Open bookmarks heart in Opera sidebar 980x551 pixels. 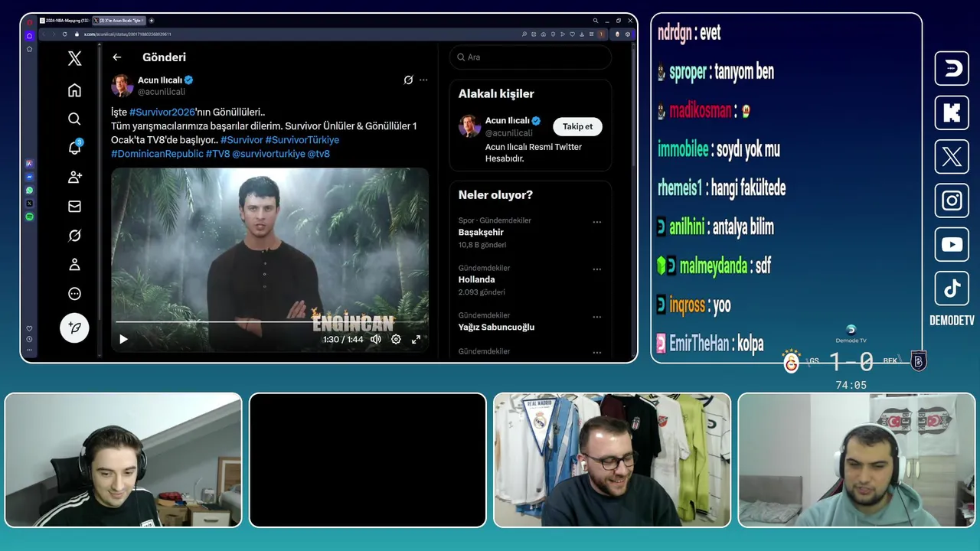pyautogui.click(x=29, y=328)
